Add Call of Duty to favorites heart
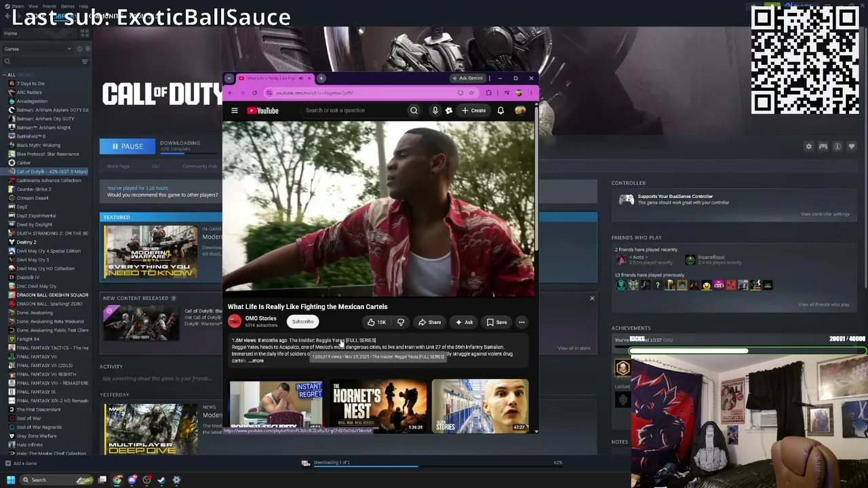868x488 pixels. tap(852, 146)
